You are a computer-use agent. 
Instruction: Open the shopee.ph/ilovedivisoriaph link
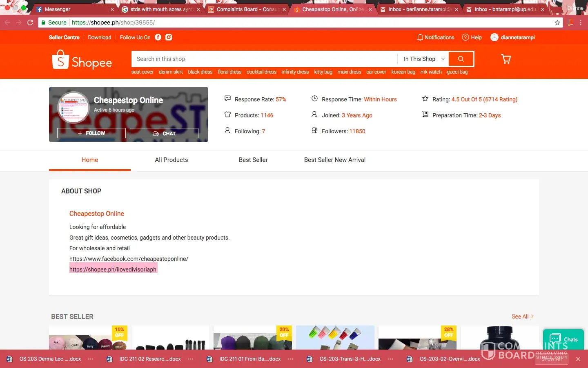click(113, 269)
